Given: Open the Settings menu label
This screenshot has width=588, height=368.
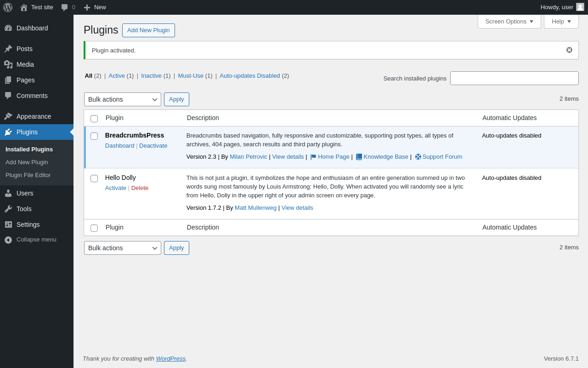Looking at the screenshot, I should (x=28, y=224).
